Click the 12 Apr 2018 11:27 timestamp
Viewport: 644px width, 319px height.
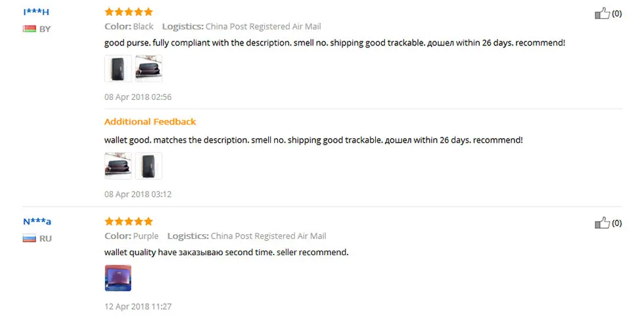138,307
